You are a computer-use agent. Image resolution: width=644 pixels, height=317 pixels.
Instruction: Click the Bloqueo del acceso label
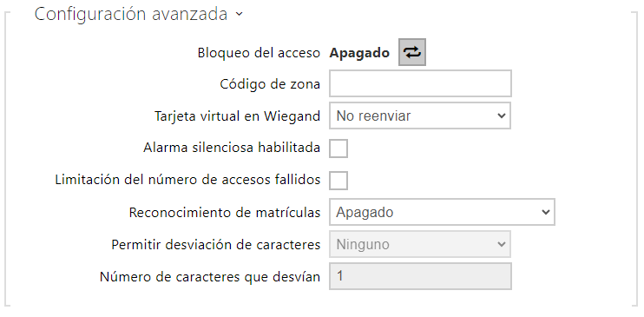click(x=259, y=53)
